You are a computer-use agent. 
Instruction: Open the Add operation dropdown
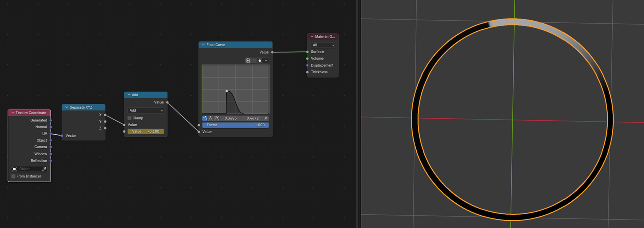point(145,110)
